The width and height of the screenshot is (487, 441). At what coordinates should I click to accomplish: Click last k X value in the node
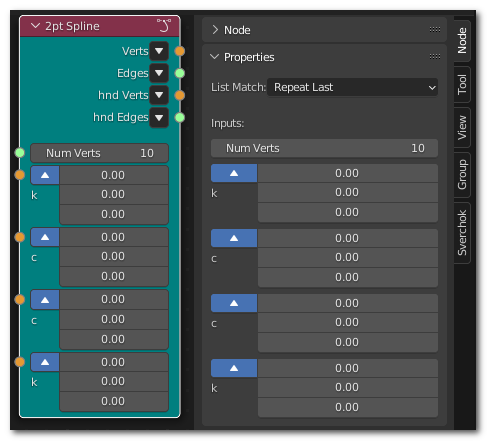click(114, 362)
